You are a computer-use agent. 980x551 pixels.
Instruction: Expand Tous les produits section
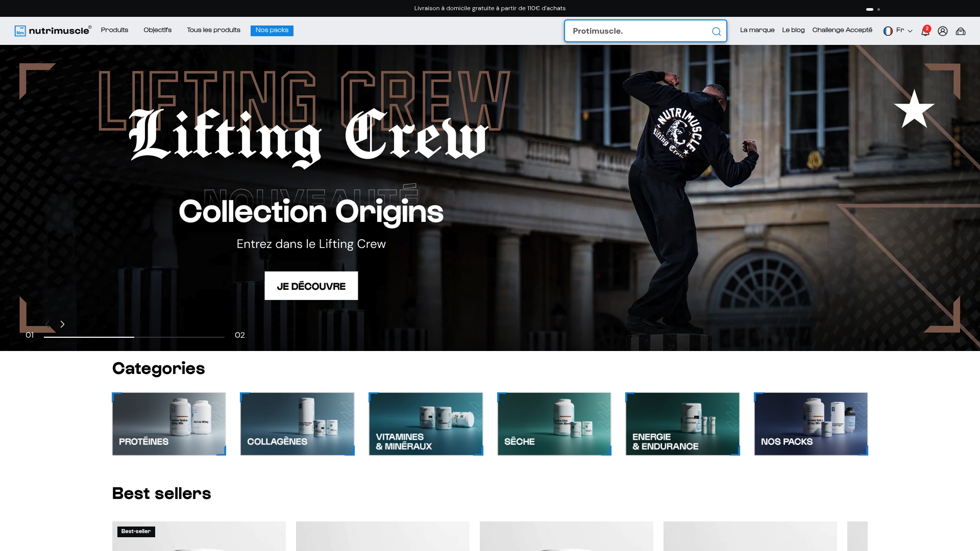(x=213, y=30)
